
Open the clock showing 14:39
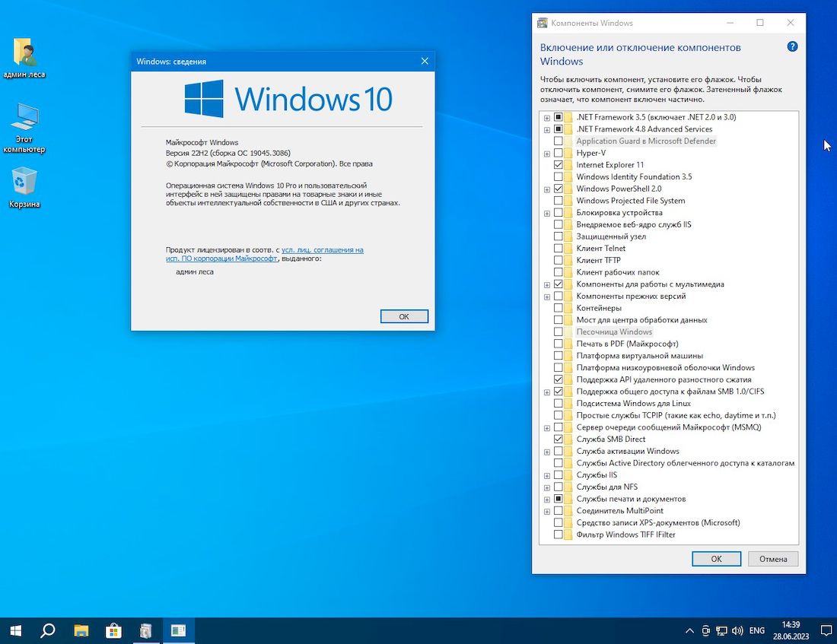click(x=791, y=630)
